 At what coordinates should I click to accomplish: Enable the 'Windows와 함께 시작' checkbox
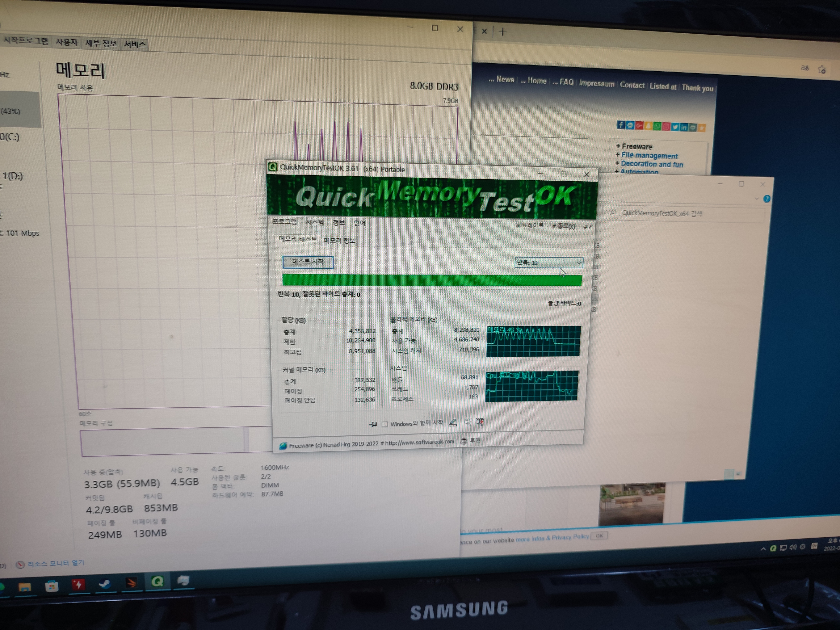(x=385, y=424)
